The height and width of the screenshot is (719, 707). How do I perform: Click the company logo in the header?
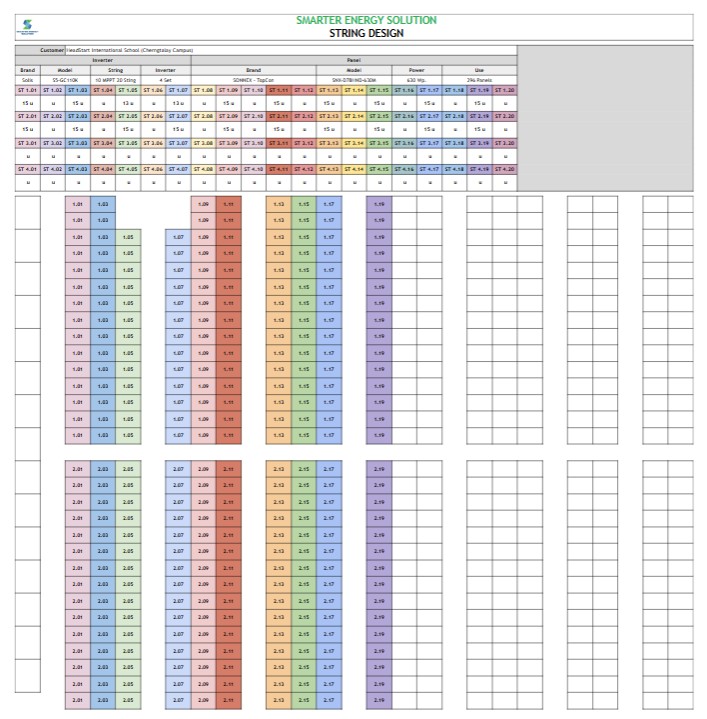pos(26,27)
